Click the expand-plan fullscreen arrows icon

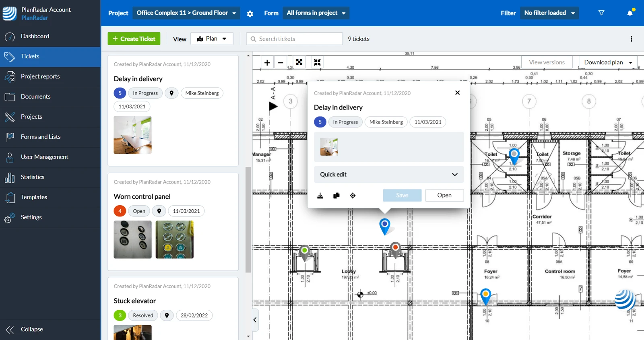click(x=299, y=62)
